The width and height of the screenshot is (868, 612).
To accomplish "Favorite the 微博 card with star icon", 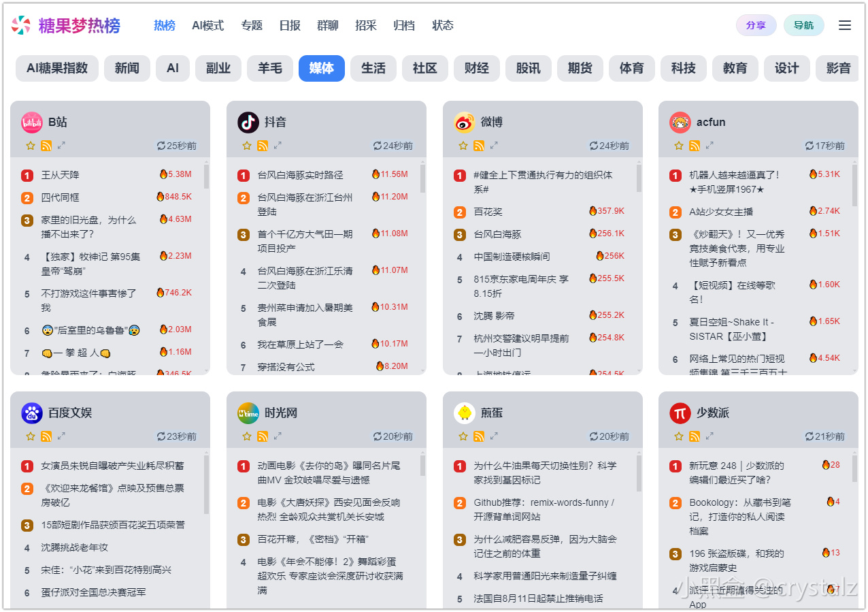I will pos(463,146).
